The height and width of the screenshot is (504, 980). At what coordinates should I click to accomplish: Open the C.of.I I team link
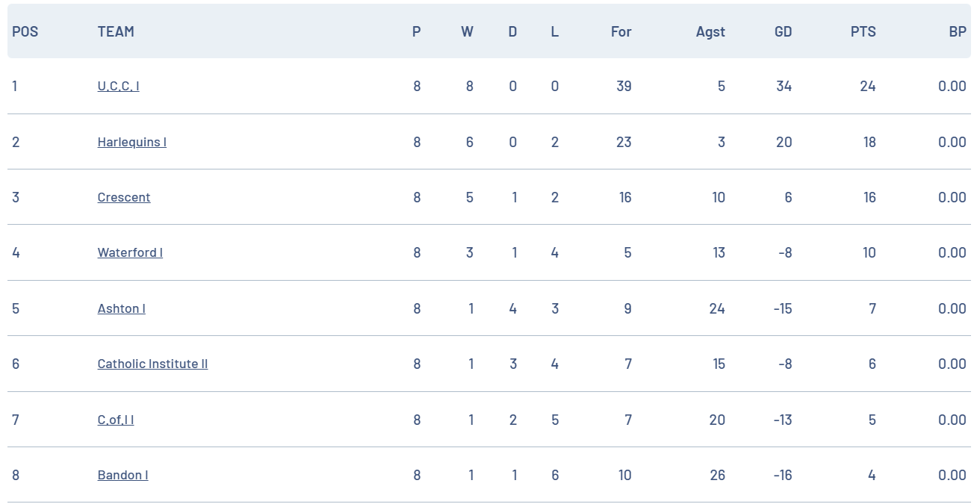click(x=116, y=420)
